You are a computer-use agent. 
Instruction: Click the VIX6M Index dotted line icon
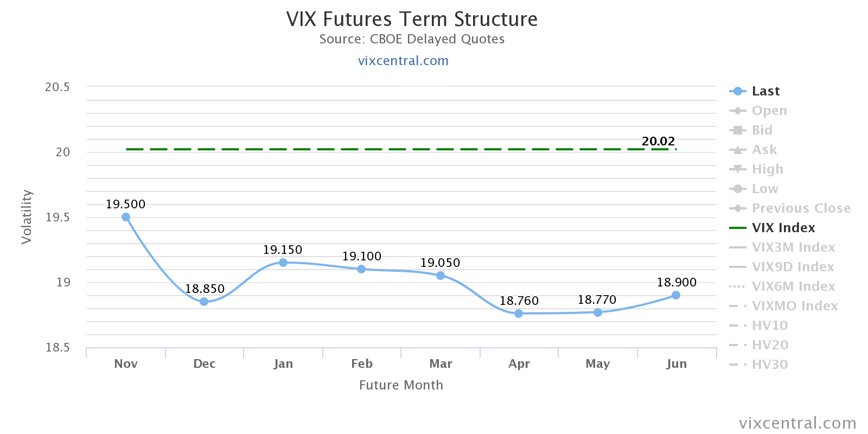(x=738, y=286)
